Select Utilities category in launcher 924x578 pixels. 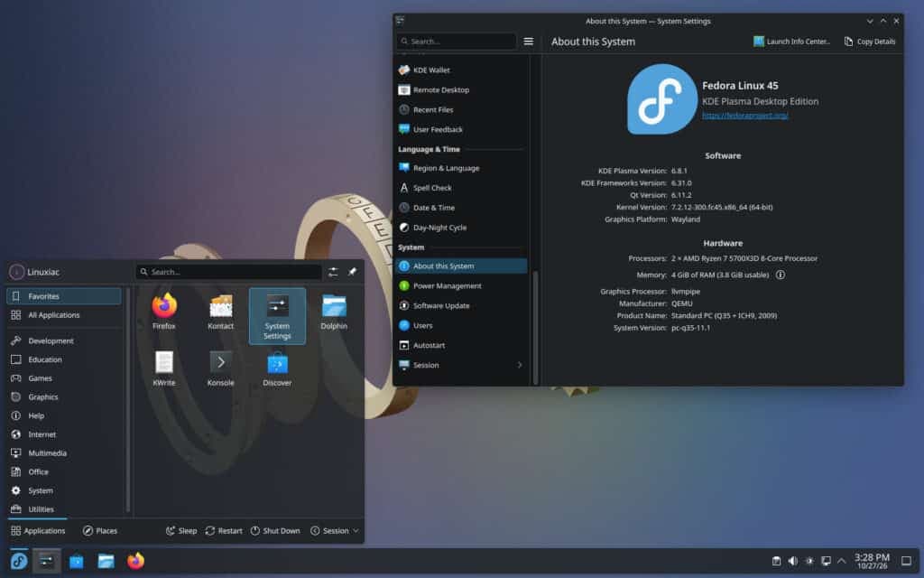(64, 509)
